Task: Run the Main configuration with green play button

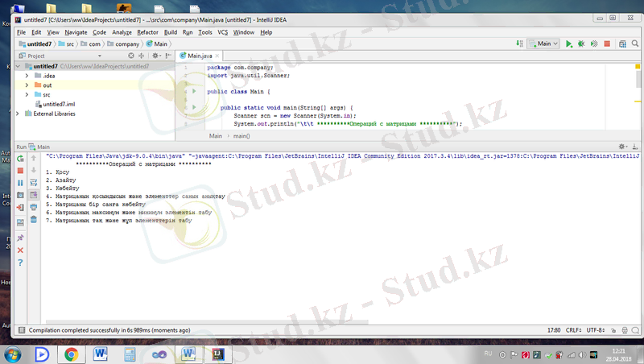Action: click(x=569, y=44)
